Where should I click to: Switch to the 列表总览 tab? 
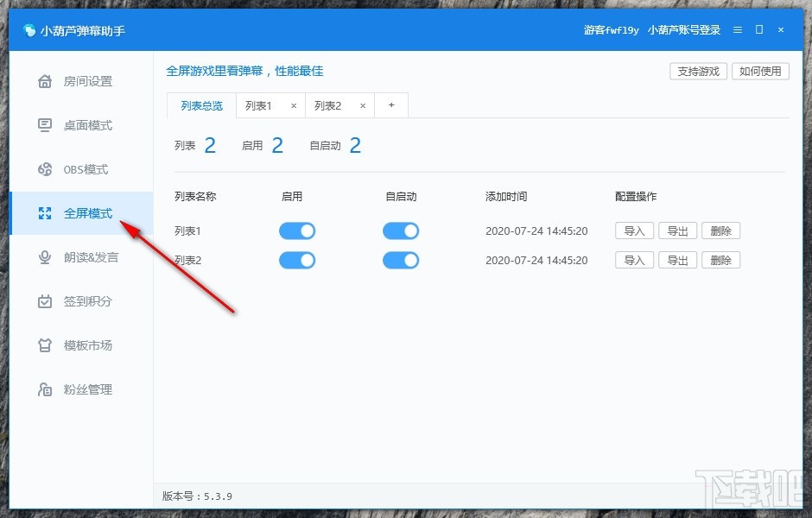(202, 105)
